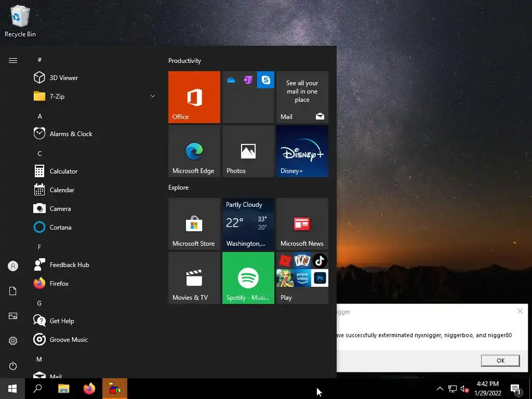Show hidden system tray icons
Screen dimensions: 532x399
coord(440,389)
